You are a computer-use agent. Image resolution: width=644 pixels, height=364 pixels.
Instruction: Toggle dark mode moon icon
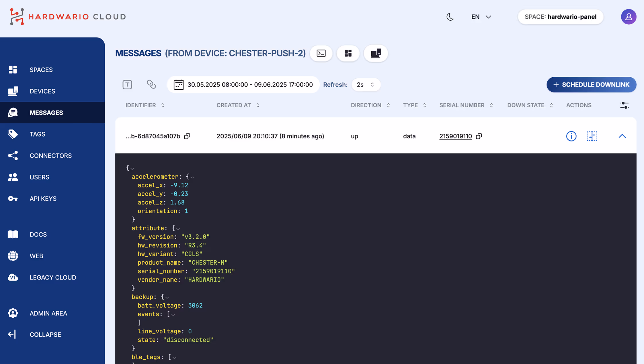pos(450,17)
